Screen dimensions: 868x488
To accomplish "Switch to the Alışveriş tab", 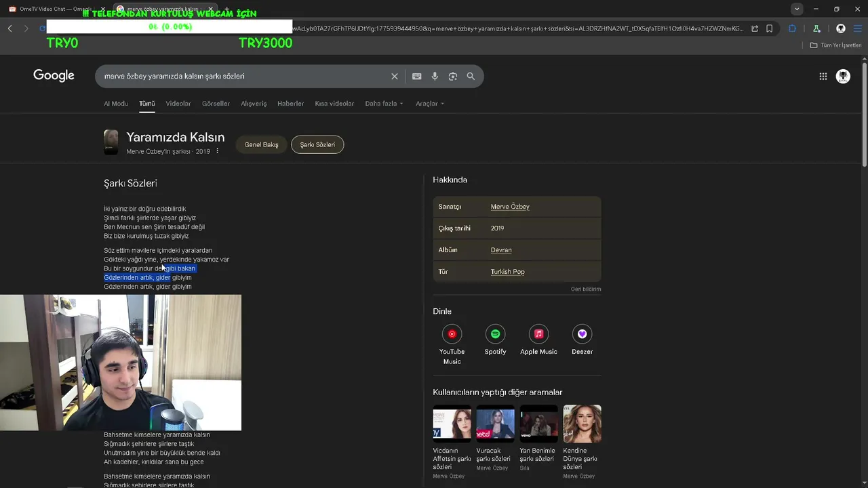I will [x=254, y=104].
